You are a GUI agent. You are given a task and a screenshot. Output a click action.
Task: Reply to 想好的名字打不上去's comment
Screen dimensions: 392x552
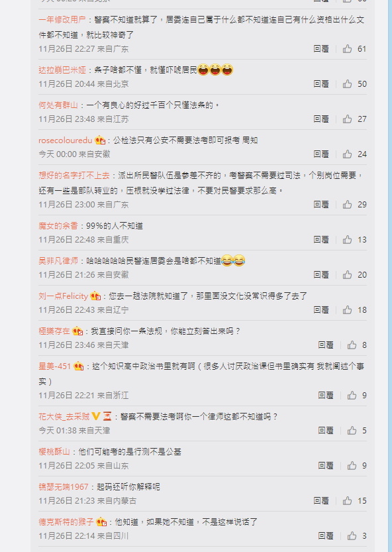(321, 204)
